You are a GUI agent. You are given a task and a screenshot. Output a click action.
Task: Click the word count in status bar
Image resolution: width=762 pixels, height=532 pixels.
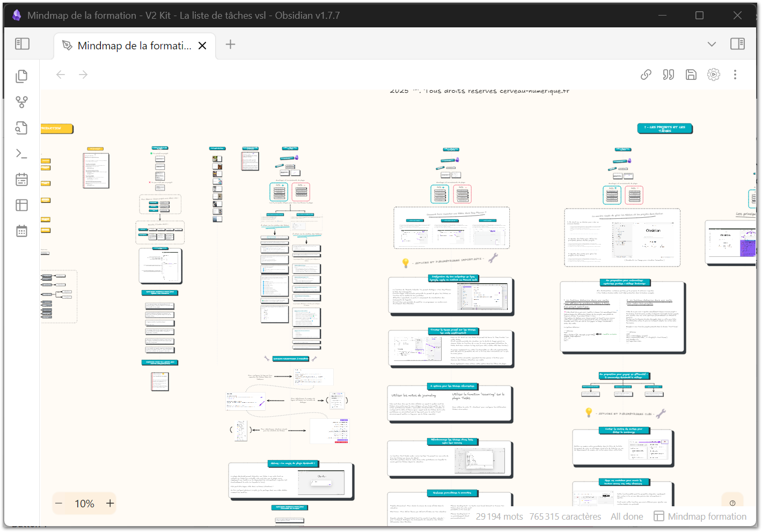[x=499, y=516]
